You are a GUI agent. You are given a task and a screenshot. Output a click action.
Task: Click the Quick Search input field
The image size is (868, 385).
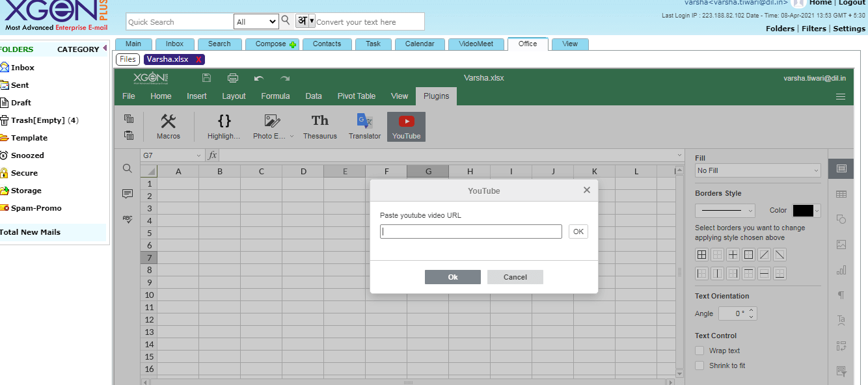click(x=180, y=22)
